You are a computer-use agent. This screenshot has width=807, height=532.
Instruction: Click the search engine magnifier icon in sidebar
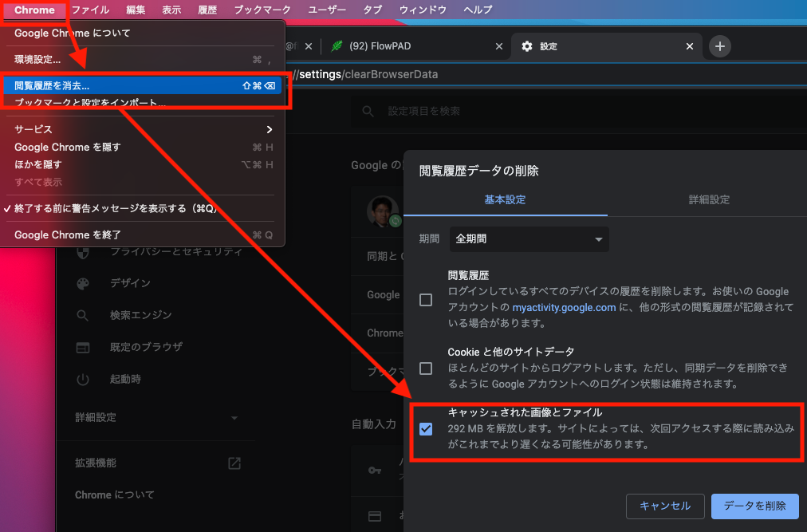tap(83, 315)
